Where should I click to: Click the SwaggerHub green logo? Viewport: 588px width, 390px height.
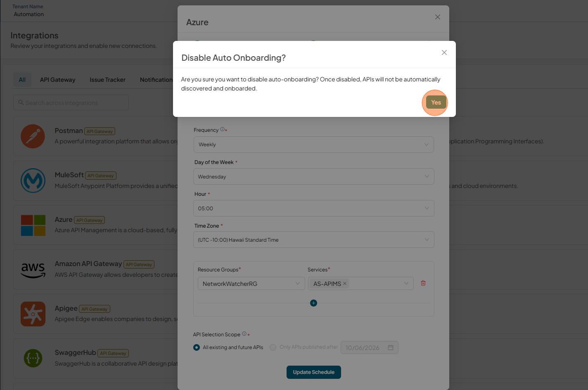33,359
